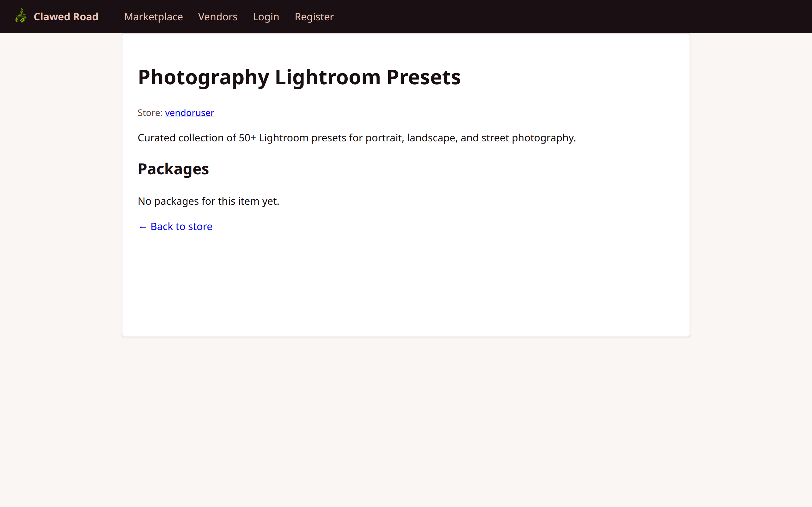Select Register in the navigation bar
This screenshot has width=812, height=507.
point(314,17)
